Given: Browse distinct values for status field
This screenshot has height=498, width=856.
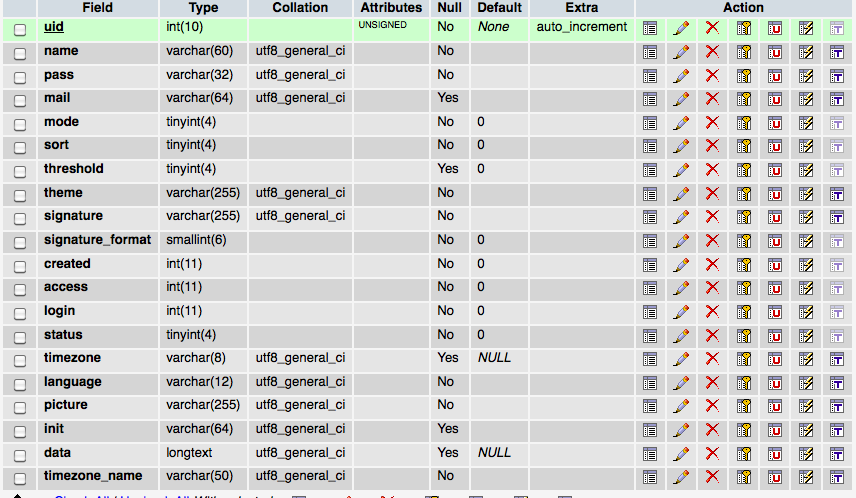Looking at the screenshot, I should pyautogui.click(x=650, y=335).
